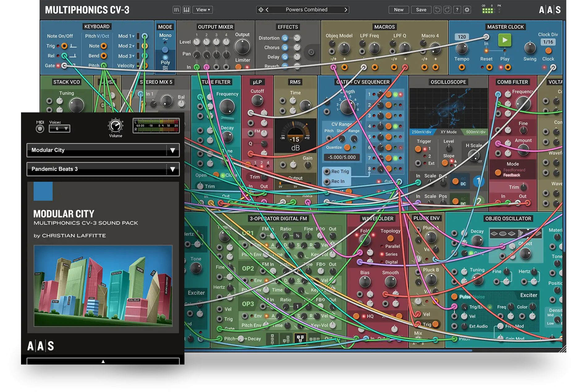Open help with the question mark icon
The image size is (587, 392).
pyautogui.click(x=457, y=10)
